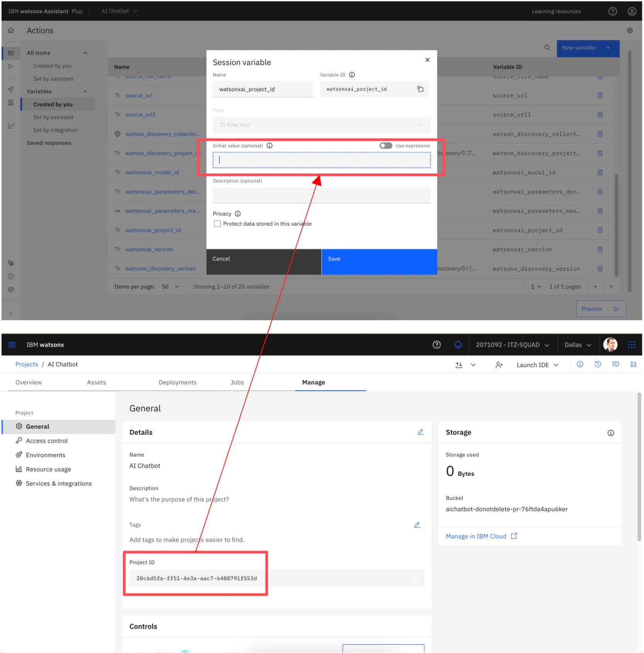Check Protect data stored in this variable

pos(217,224)
